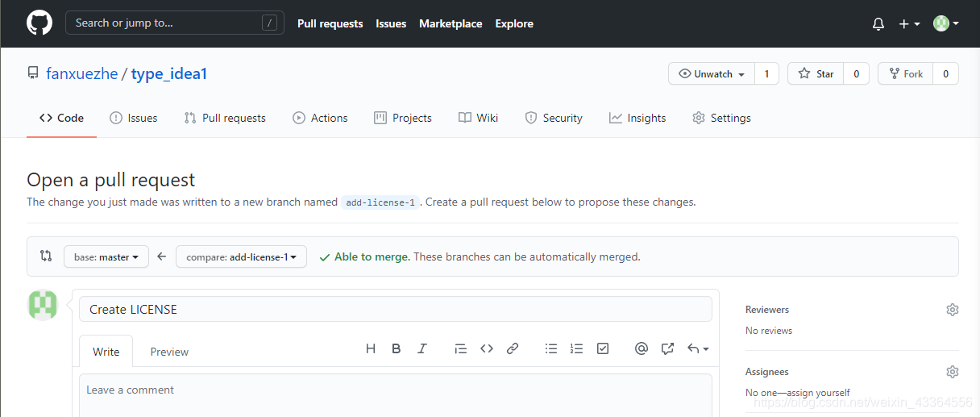The image size is (980, 417).
Task: Open the Wiki tab
Action: (479, 118)
